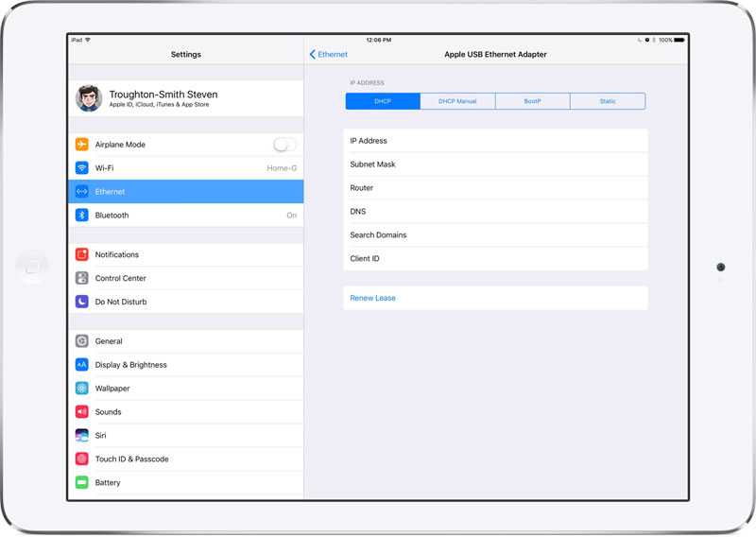
Task: Open Touch ID & Passcode label
Action: point(132,459)
